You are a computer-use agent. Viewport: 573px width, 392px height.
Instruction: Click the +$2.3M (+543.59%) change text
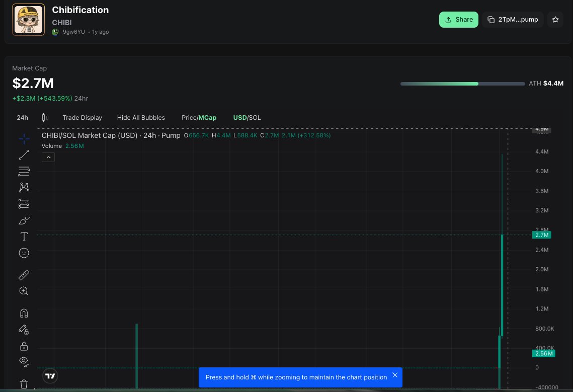pyautogui.click(x=42, y=98)
